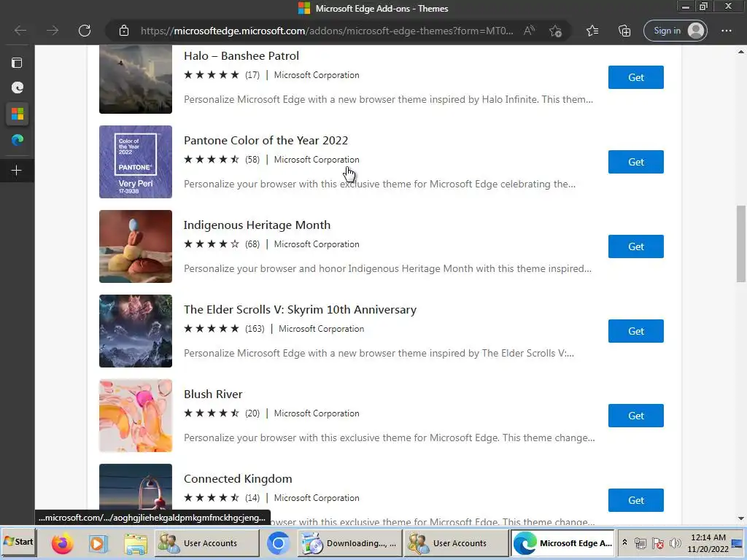The width and height of the screenshot is (747, 560).
Task: Open Read Aloud icon in address bar
Action: coord(529,31)
